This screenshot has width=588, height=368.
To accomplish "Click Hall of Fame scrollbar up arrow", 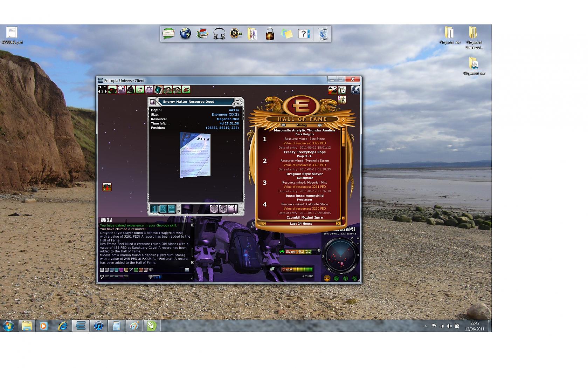I will coord(343,130).
